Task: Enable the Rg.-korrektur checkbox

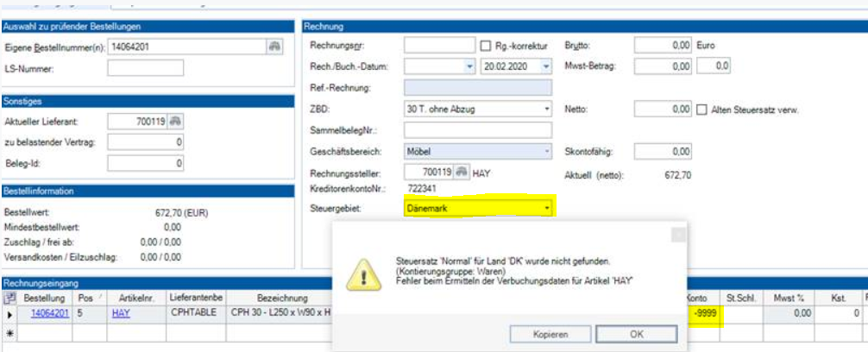Action: [x=484, y=45]
